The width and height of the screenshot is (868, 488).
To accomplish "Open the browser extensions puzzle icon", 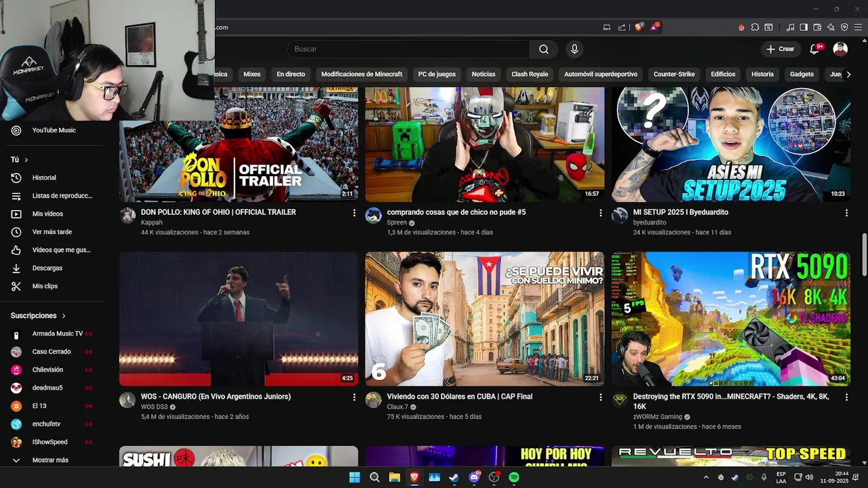I will (x=755, y=27).
